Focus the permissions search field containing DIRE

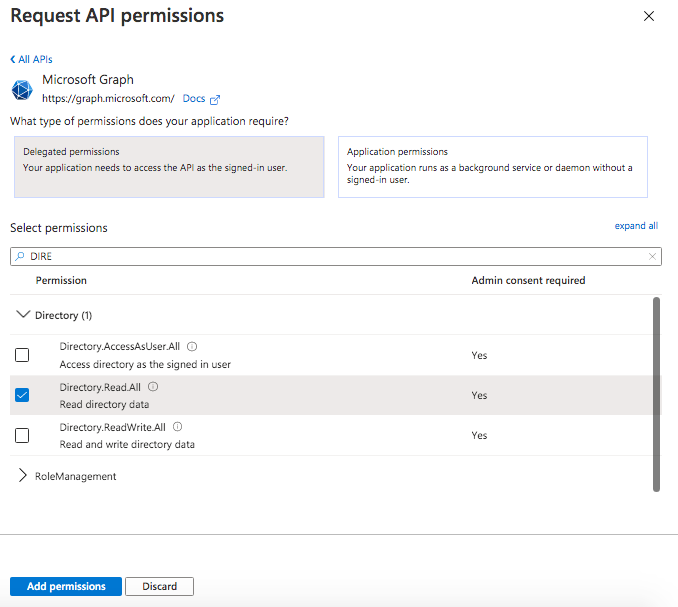pyautogui.click(x=336, y=256)
